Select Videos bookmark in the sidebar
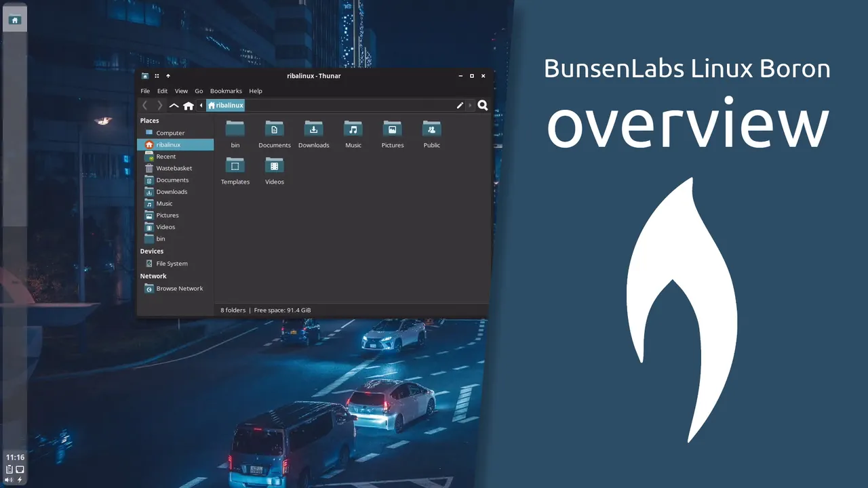Viewport: 868px width, 488px height. point(175,227)
